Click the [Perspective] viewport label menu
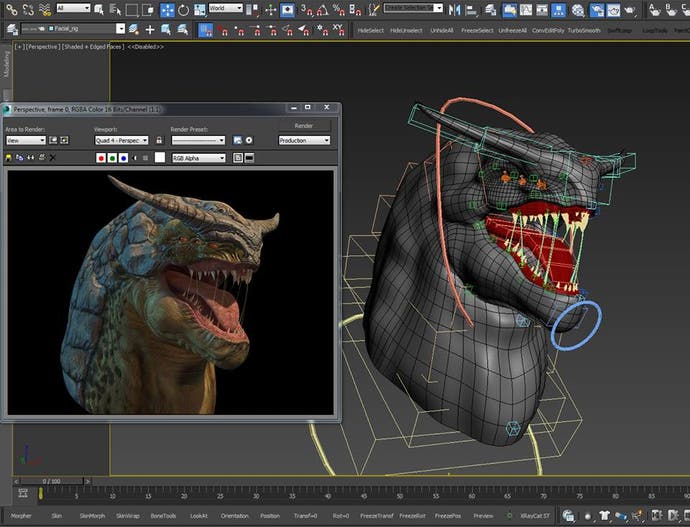The height and width of the screenshot is (527, 690). pyautogui.click(x=43, y=47)
